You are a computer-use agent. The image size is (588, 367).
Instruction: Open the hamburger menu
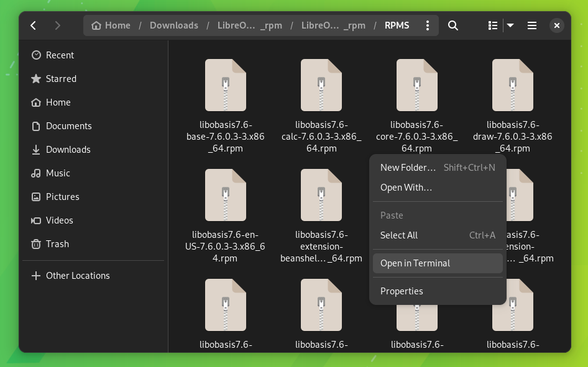tap(532, 25)
